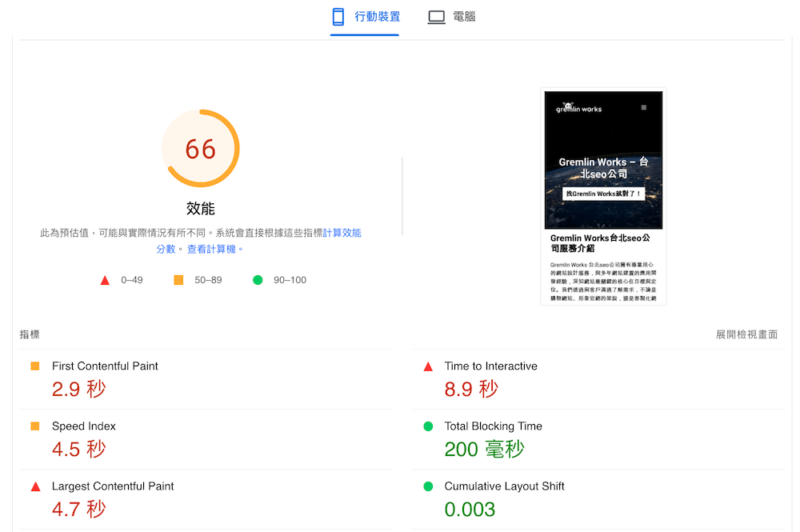Click the 4.5 秒 value

[x=78, y=450]
